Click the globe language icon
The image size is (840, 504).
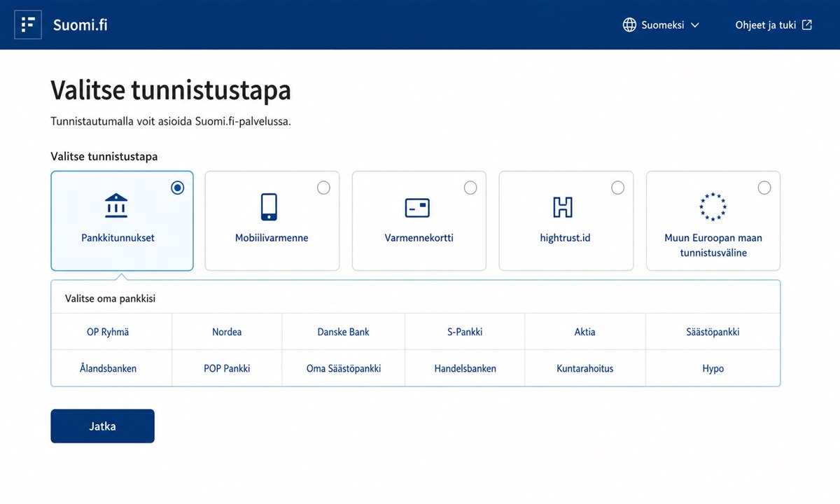coord(629,25)
